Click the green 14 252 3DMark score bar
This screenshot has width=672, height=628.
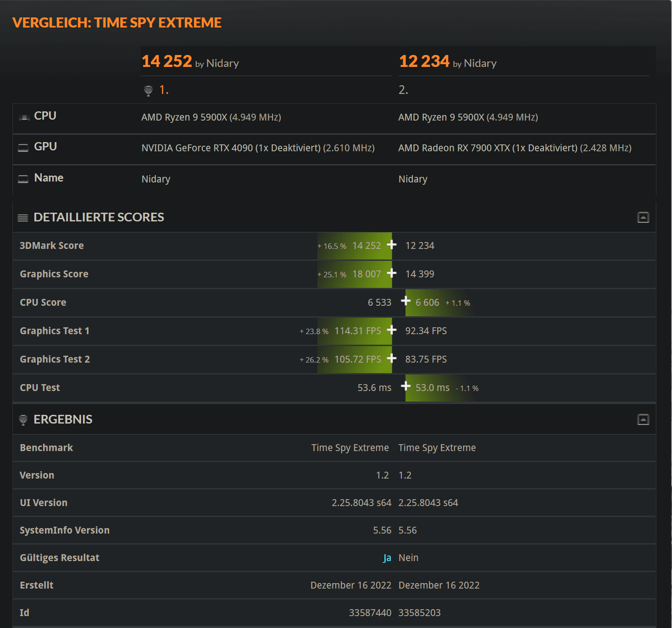(x=355, y=246)
